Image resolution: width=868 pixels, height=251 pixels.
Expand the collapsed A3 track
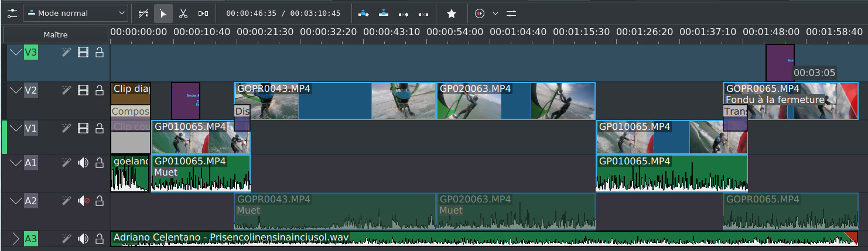coord(15,239)
